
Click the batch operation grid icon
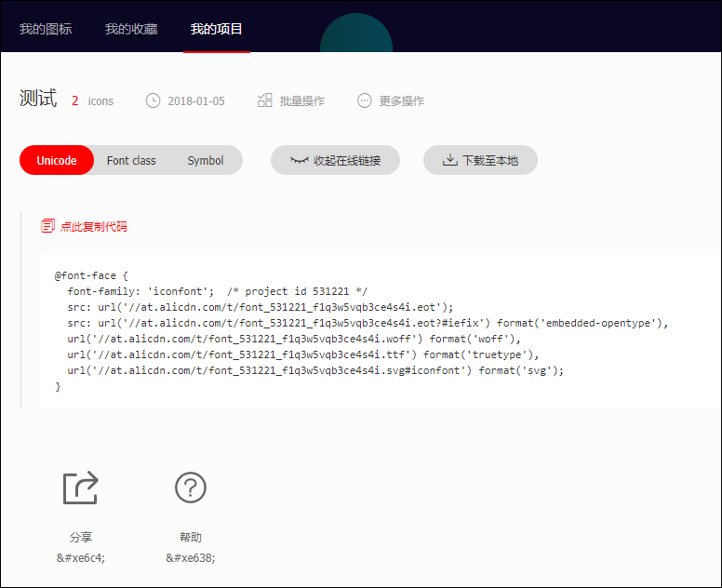(x=265, y=100)
